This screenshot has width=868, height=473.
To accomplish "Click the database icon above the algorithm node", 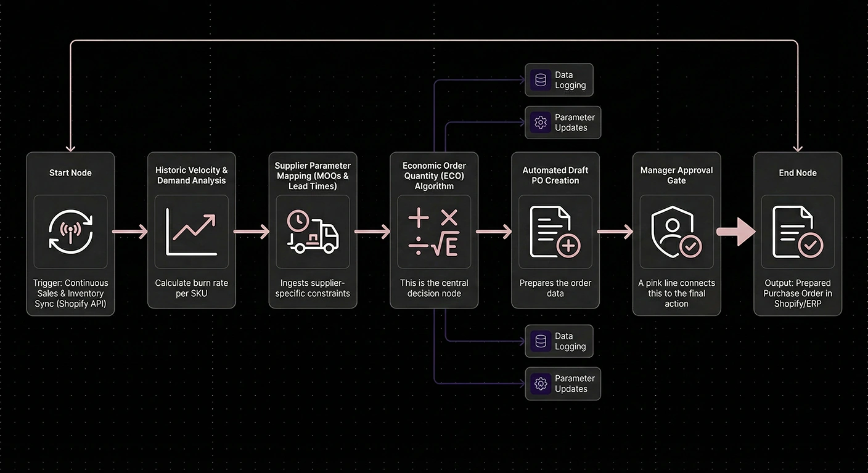I will pyautogui.click(x=541, y=80).
